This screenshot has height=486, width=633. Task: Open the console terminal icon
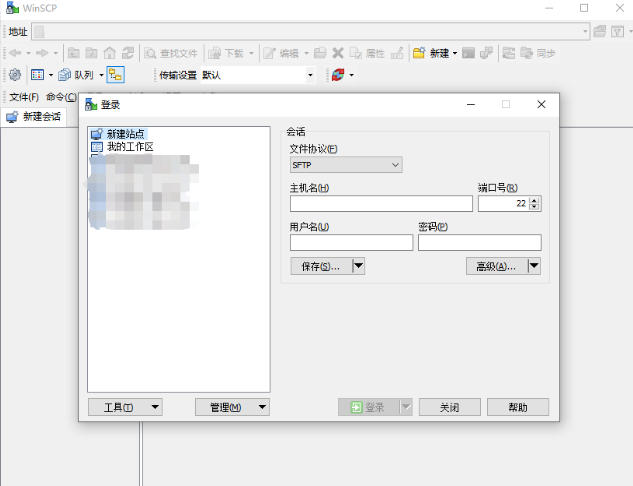click(x=468, y=53)
